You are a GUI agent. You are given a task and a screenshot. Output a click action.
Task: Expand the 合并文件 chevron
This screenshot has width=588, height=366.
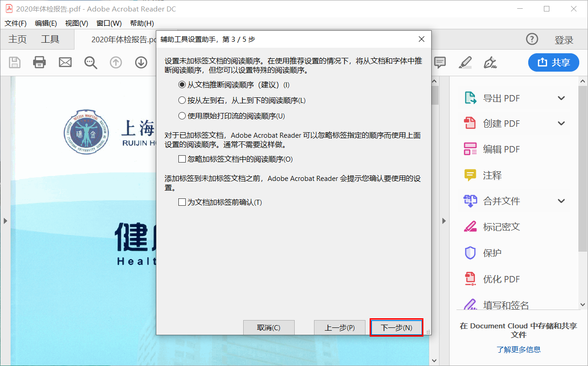coord(561,201)
